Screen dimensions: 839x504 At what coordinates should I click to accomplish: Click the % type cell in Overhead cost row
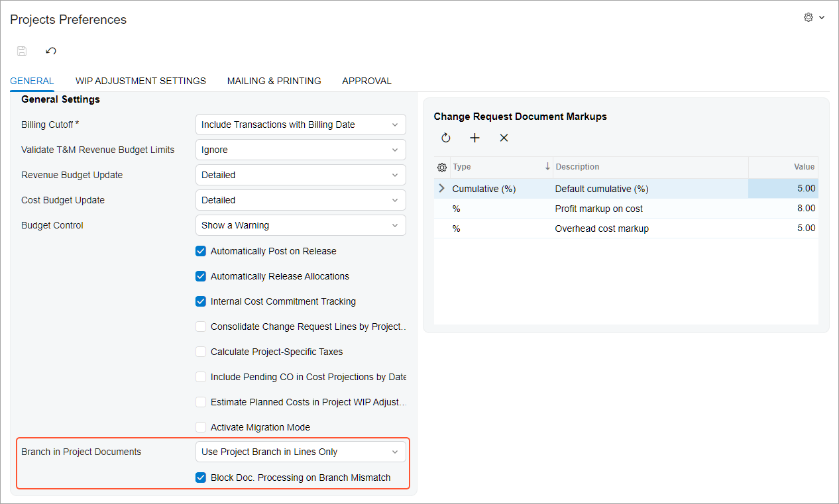(501, 228)
